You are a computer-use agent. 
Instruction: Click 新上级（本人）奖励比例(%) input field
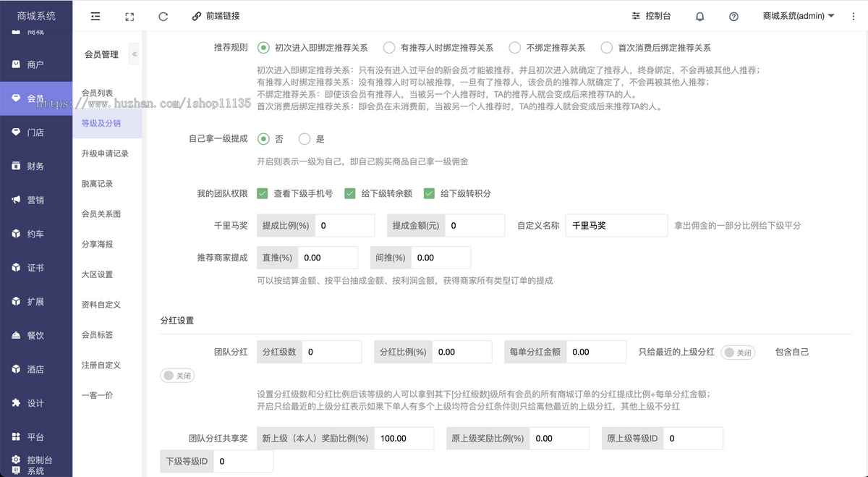[404, 439]
